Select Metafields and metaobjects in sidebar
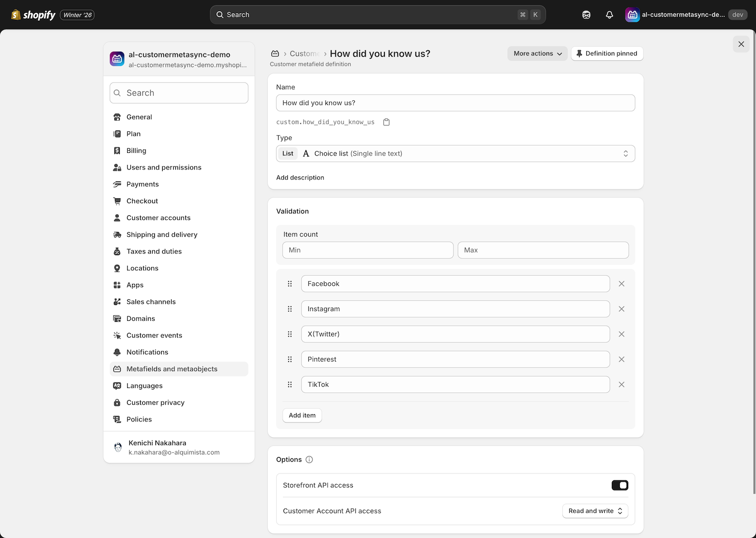The image size is (756, 538). tap(172, 369)
